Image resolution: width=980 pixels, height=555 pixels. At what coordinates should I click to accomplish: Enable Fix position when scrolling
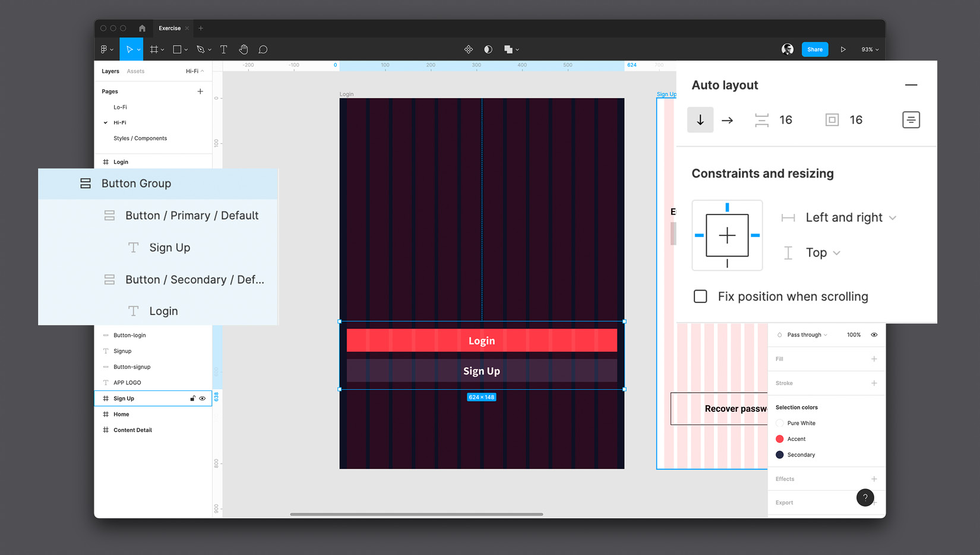[700, 296]
